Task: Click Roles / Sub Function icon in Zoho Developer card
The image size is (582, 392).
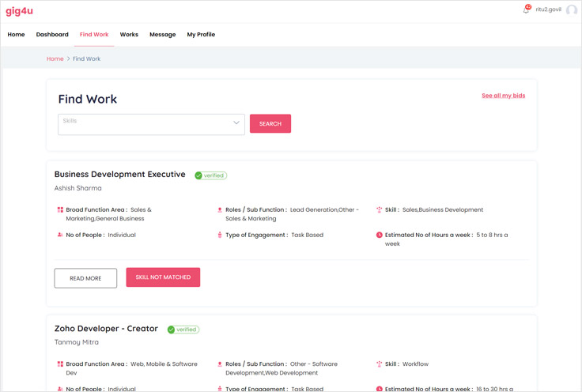Action: tap(220, 364)
